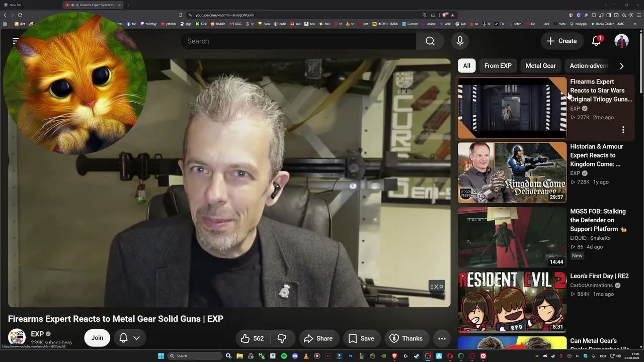Open the account avatar menu
This screenshot has width=644, height=362.
point(621,41)
